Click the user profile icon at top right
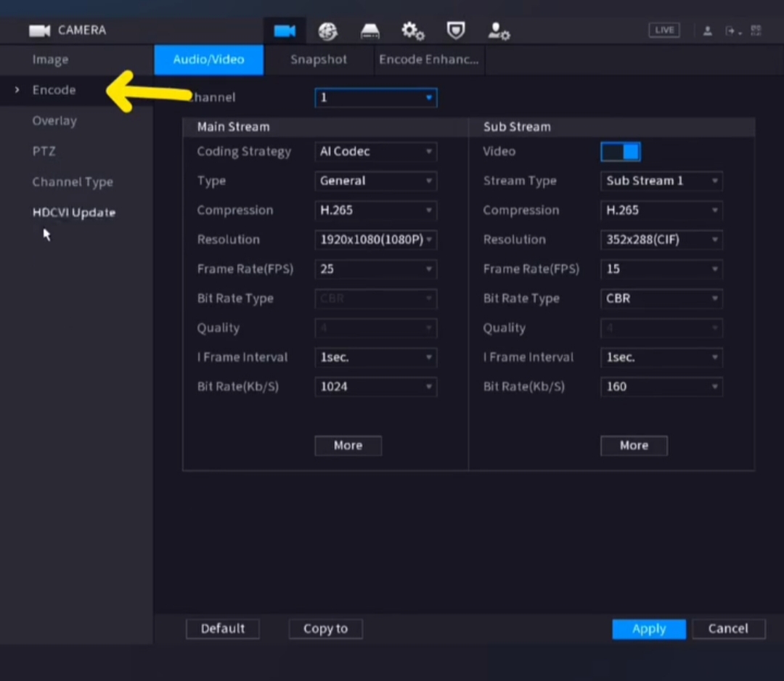This screenshot has width=784, height=681. 708,31
